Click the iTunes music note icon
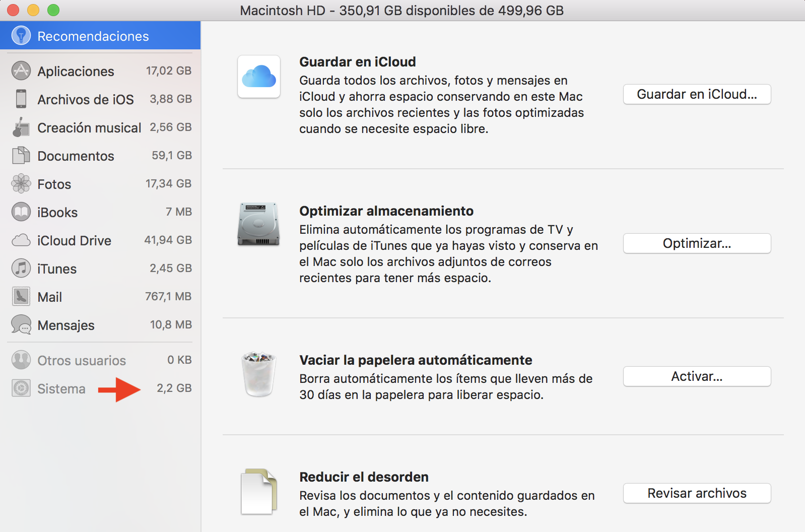 pyautogui.click(x=21, y=269)
